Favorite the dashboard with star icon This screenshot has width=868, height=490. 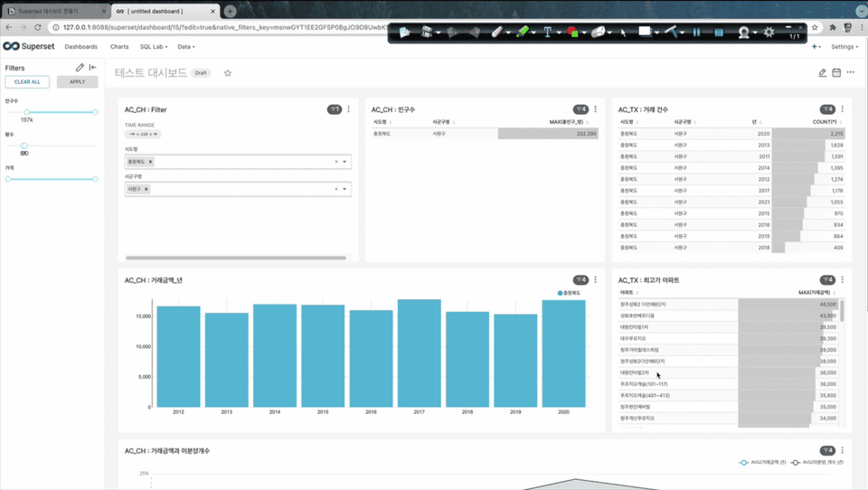(x=228, y=73)
